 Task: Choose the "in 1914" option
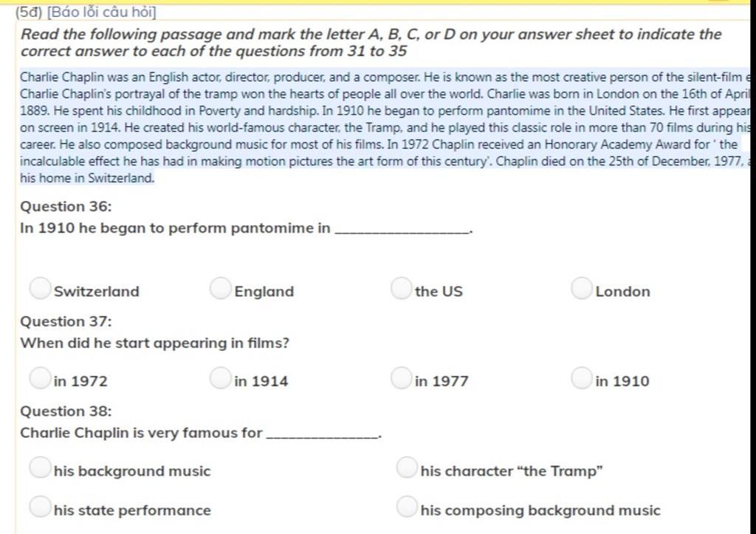tap(220, 377)
